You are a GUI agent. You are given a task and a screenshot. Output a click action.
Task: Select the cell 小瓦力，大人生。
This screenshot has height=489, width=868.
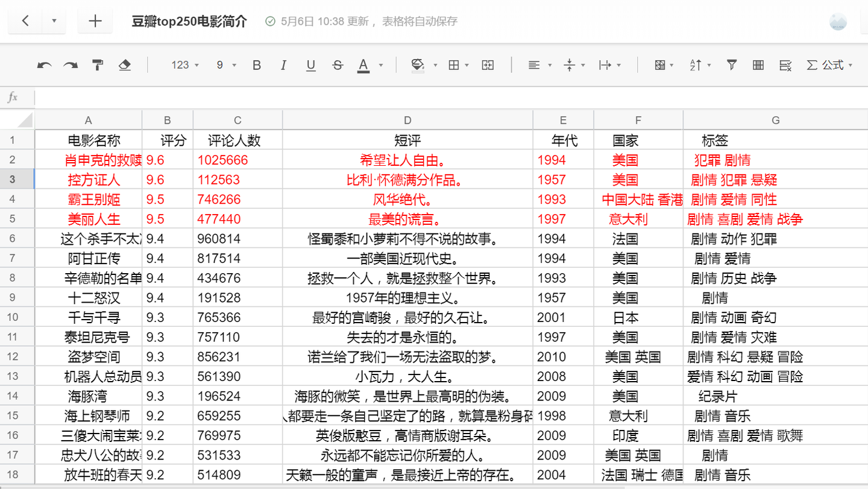pyautogui.click(x=407, y=376)
